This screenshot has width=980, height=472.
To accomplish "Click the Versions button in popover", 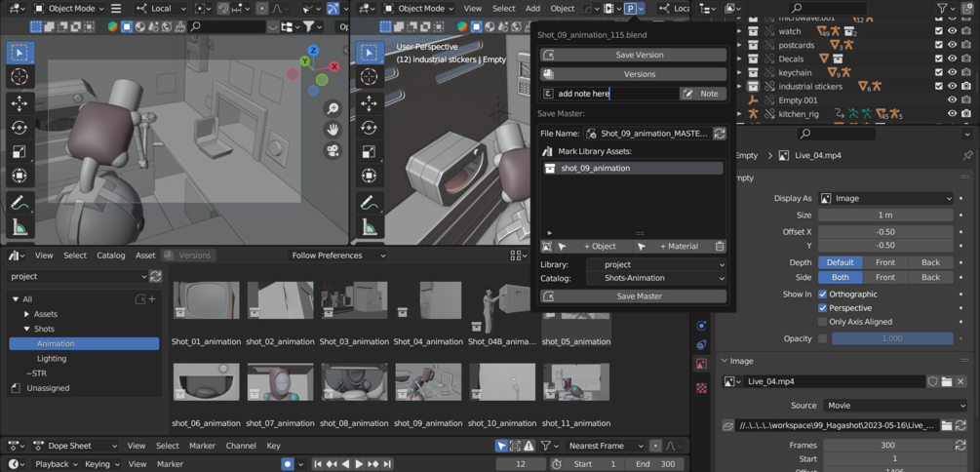I will [633, 74].
